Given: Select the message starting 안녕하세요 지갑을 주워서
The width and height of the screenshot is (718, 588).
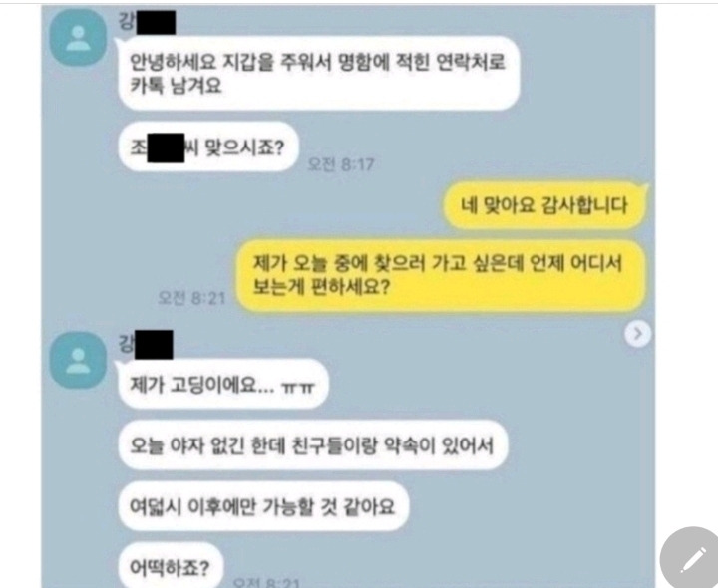Looking at the screenshot, I should pyautogui.click(x=319, y=73).
